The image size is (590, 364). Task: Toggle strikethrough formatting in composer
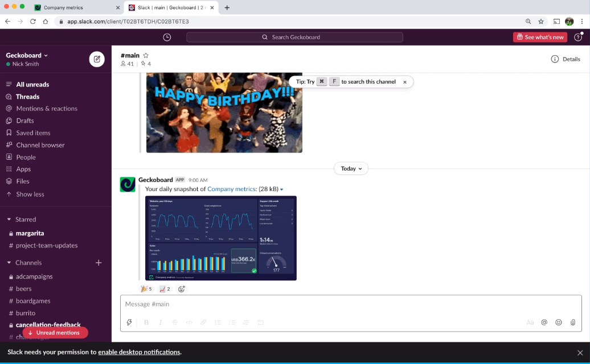[x=174, y=322]
